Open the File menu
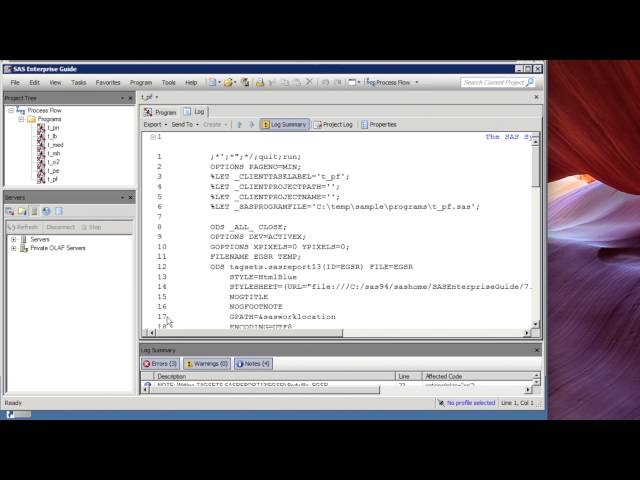640x480 pixels. click(x=15, y=82)
